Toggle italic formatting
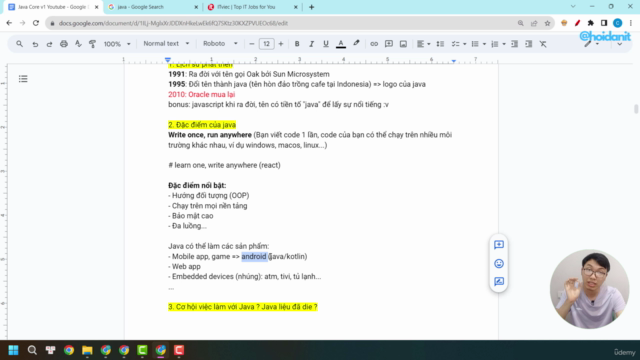Screen dimensions: 640x360 311,44
